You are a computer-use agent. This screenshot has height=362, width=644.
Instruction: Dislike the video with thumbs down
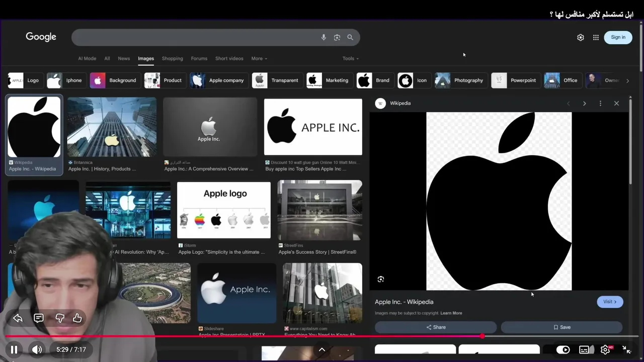click(x=59, y=318)
